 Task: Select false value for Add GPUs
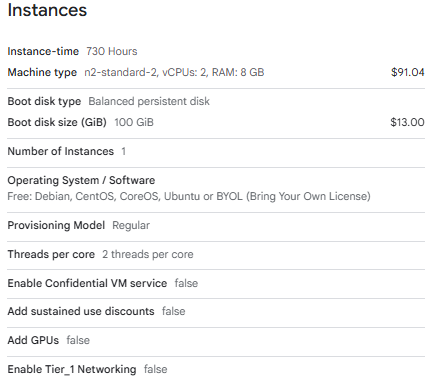(78, 340)
